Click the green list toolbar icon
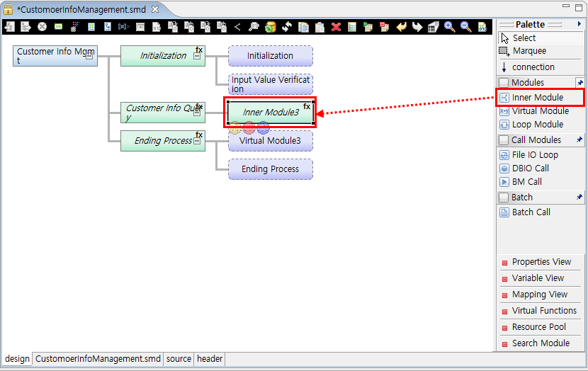 [352, 27]
